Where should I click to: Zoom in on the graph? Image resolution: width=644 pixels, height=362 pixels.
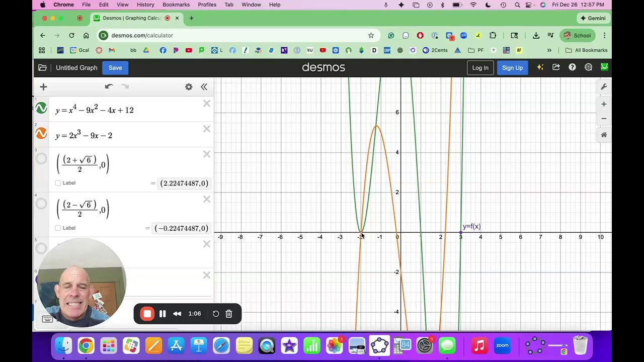[x=604, y=104]
